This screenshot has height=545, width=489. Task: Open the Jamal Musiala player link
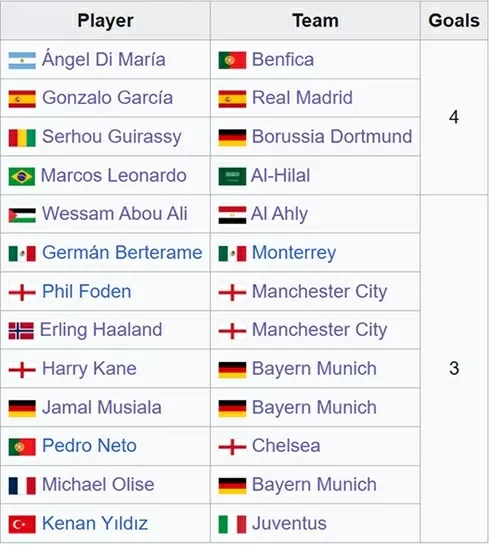[x=102, y=407]
